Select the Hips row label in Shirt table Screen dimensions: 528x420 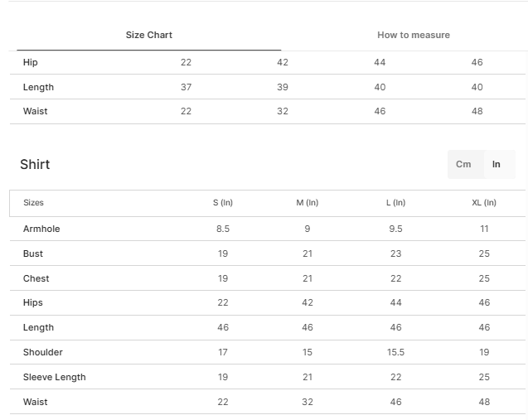coord(32,302)
